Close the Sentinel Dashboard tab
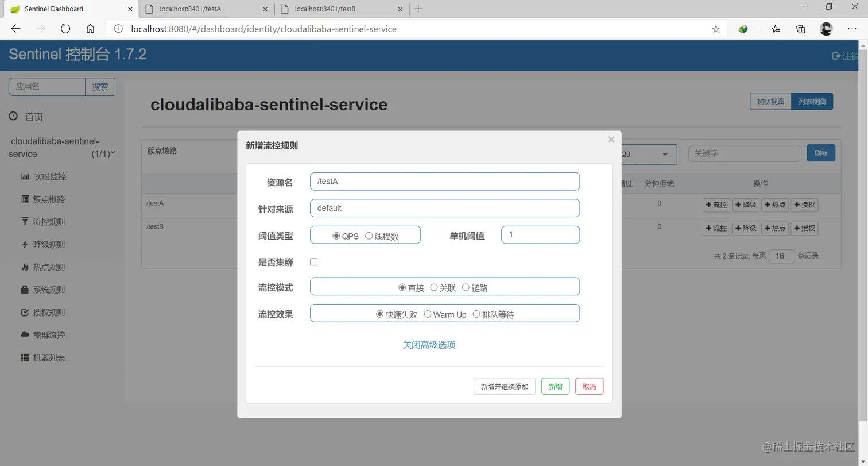 coord(130,9)
